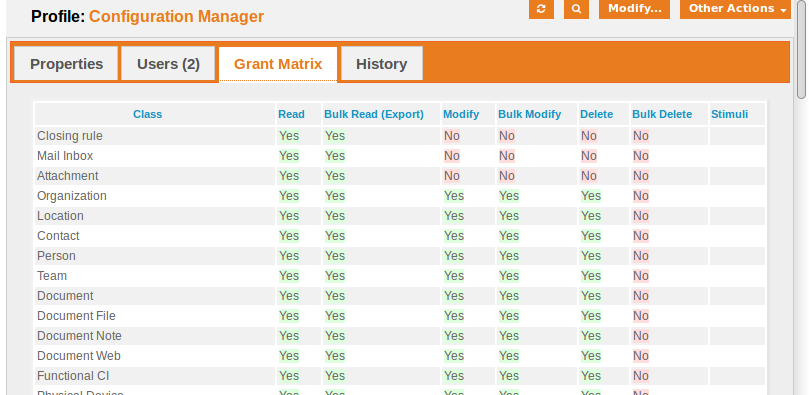The image size is (809, 395).
Task: Click the vertical scrollbar thumb
Action: coord(801,49)
